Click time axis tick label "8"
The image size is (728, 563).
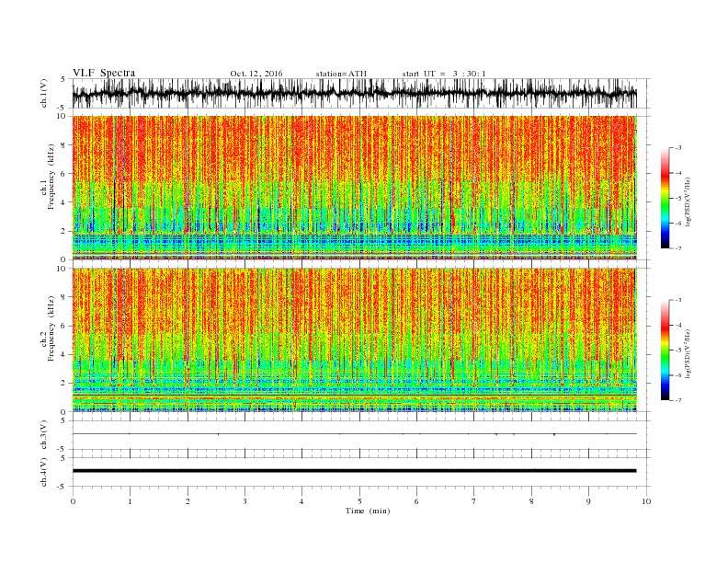click(531, 501)
